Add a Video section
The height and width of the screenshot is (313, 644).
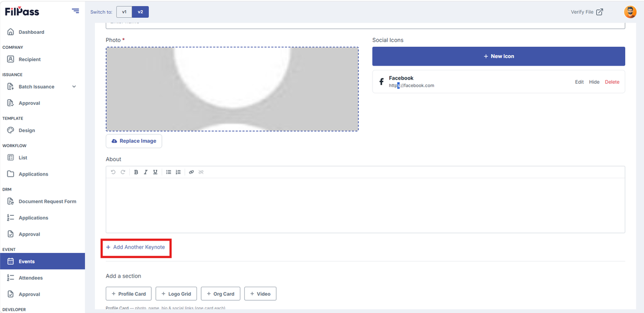coord(260,294)
